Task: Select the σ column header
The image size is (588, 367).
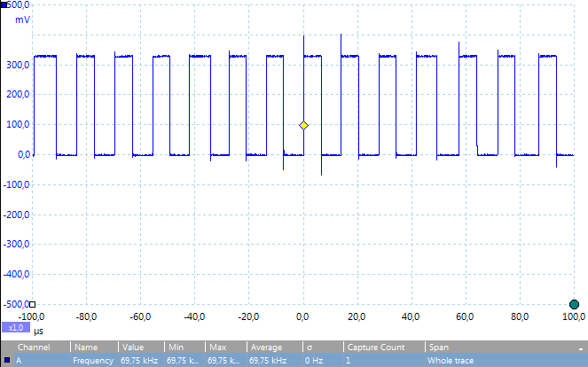Action: click(x=310, y=347)
